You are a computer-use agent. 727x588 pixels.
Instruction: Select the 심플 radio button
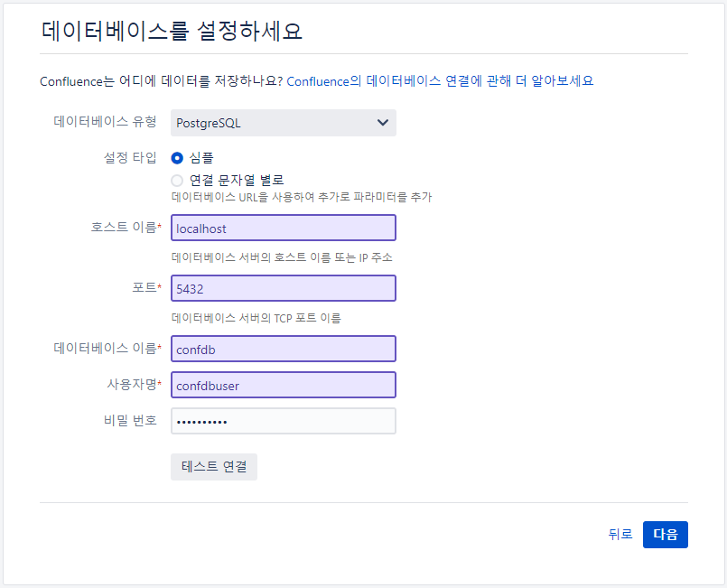coord(177,158)
